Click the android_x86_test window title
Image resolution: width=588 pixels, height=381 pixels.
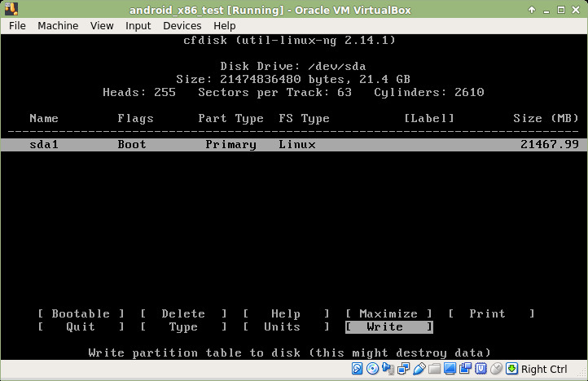tap(270, 10)
